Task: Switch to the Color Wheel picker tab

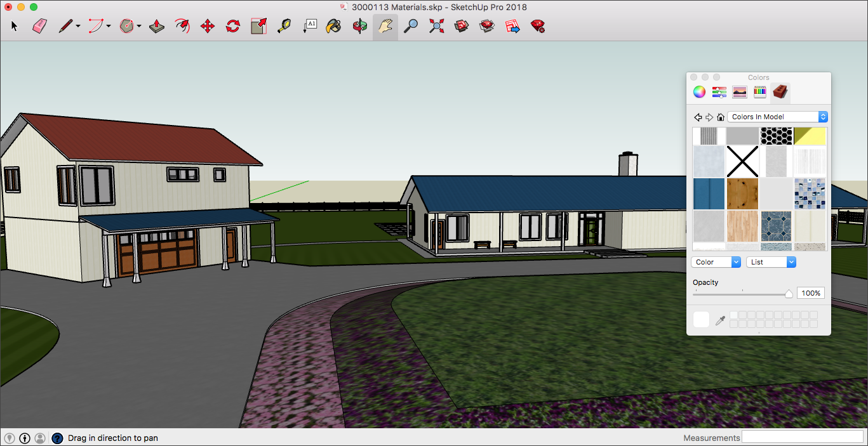Action: [x=699, y=92]
